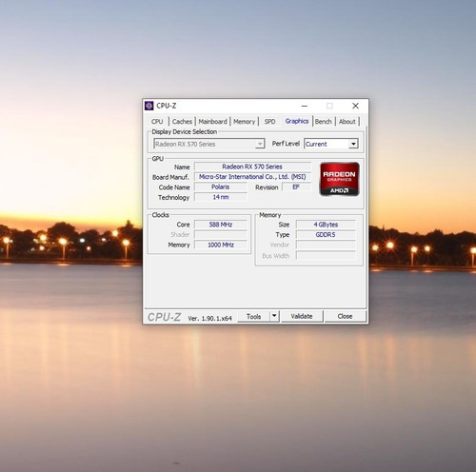Click the Ver. 1.90.1.x64 version text
Viewport: 476px width, 472px height.
coord(209,318)
